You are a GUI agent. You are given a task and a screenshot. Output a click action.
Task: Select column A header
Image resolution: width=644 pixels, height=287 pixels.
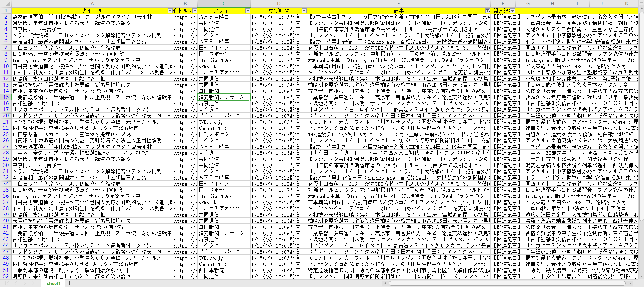[92, 3]
